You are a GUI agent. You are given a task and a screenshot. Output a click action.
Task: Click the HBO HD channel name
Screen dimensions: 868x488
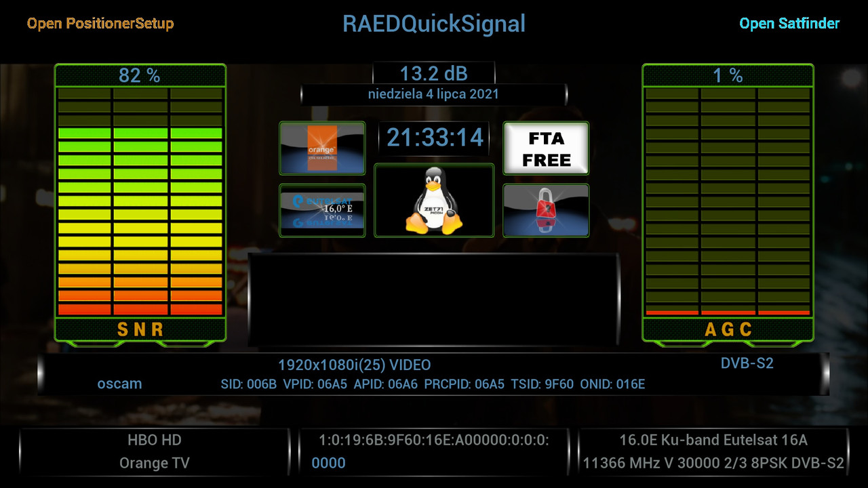(155, 440)
